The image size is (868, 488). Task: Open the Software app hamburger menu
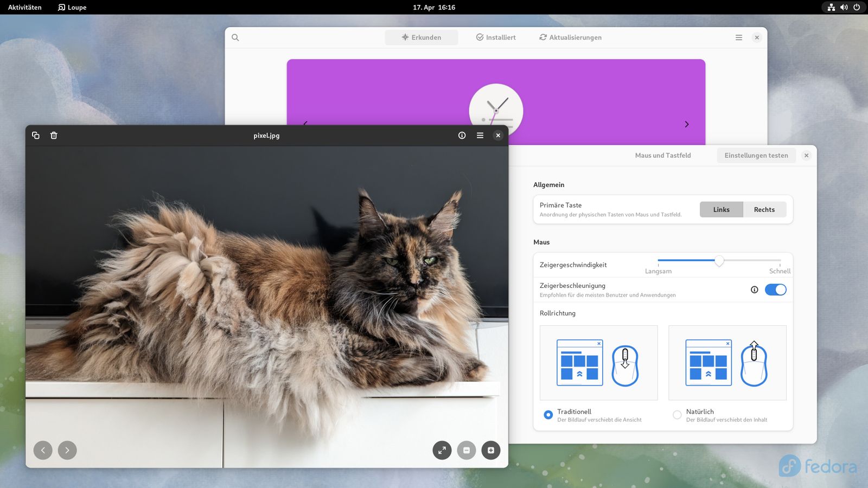(739, 37)
